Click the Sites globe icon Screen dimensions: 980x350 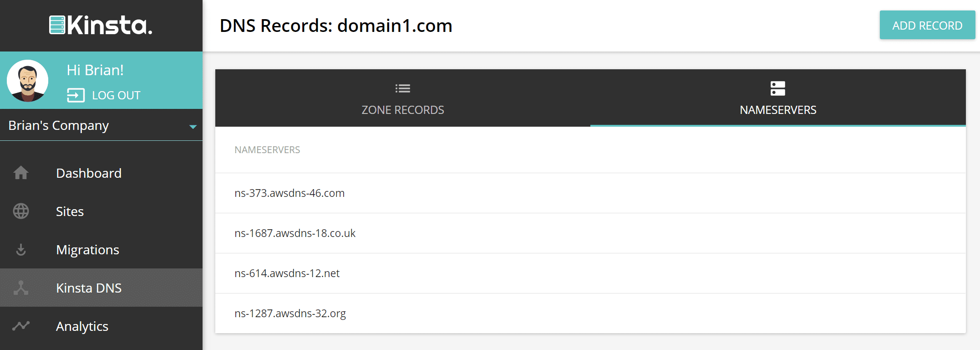[21, 211]
